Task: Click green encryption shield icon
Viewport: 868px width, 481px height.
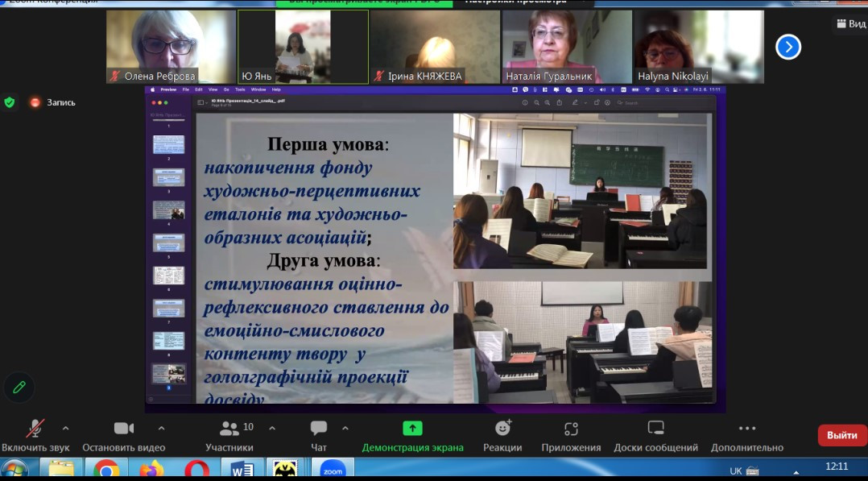Action: point(10,102)
